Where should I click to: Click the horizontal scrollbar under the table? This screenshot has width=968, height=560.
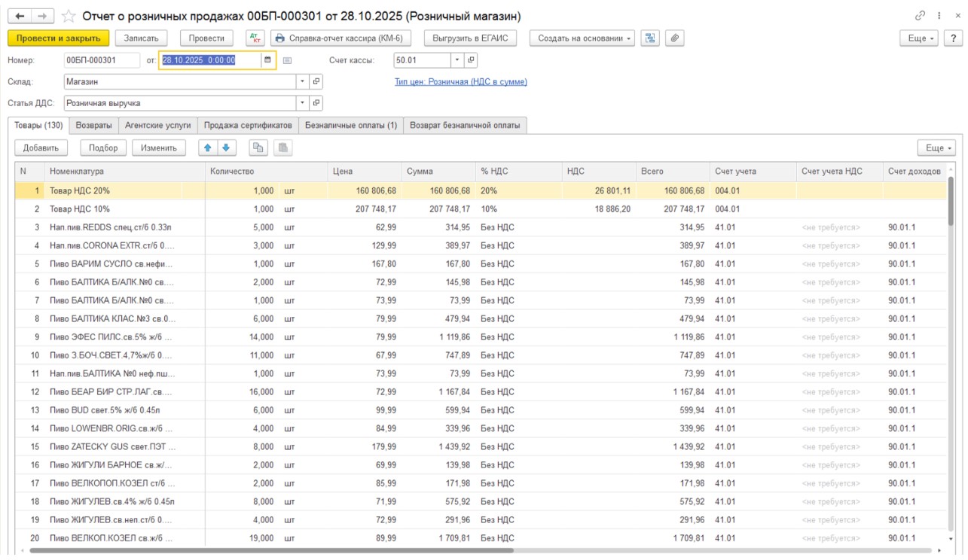coord(271,550)
